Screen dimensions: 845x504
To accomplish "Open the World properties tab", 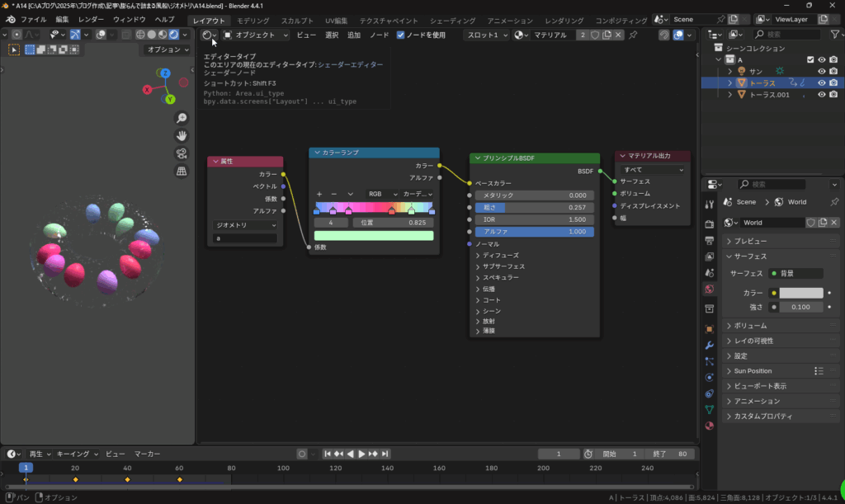I will click(x=709, y=290).
